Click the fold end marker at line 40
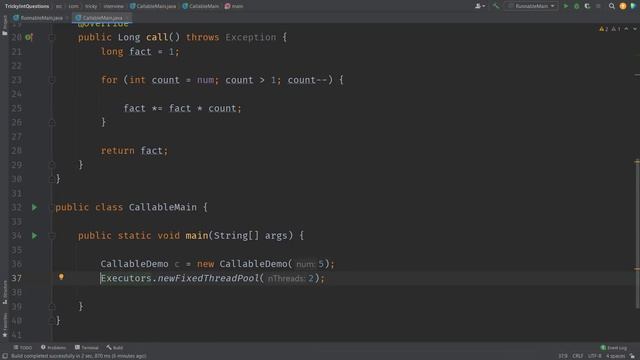Image resolution: width=640 pixels, height=360 pixels. pyautogui.click(x=52, y=320)
